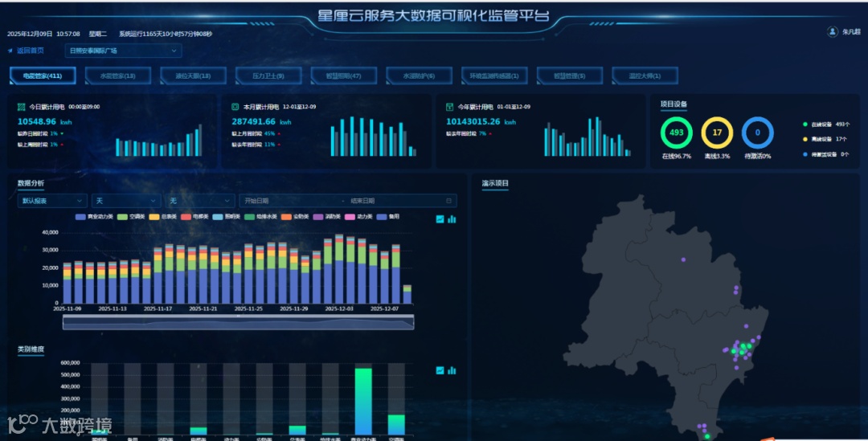The image size is (868, 441).
Task: Click the paper-plane icon before 返回首页
Action: (x=10, y=51)
